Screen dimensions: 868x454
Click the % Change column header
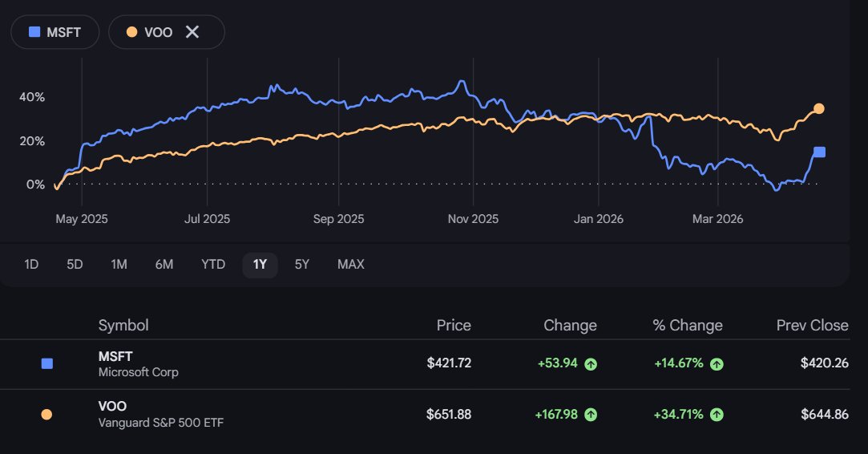click(x=688, y=326)
